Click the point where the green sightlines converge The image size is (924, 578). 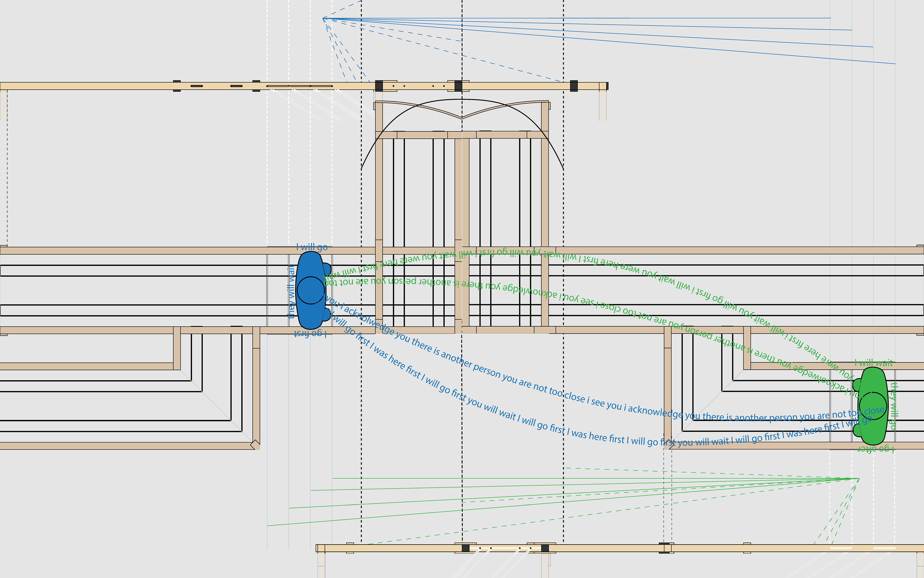tap(859, 478)
